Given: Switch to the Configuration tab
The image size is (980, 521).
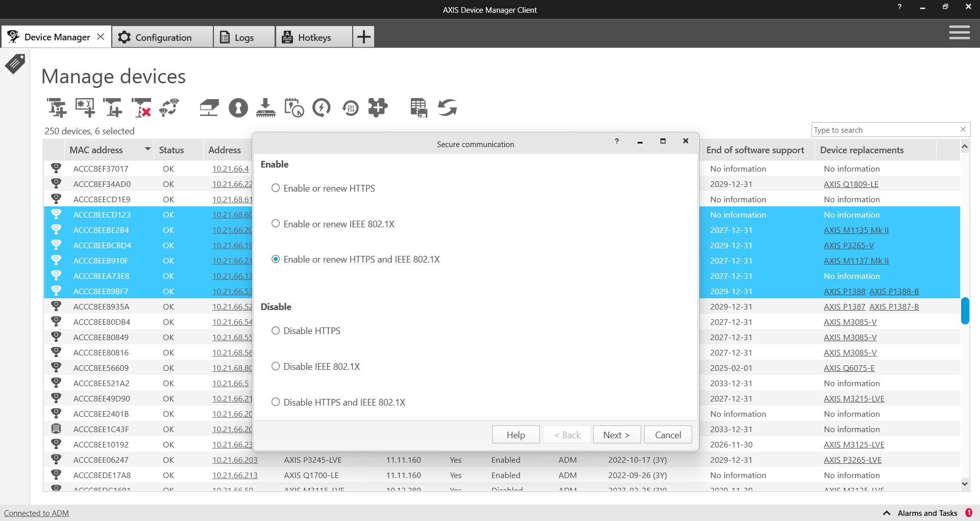Looking at the screenshot, I should coord(162,37).
